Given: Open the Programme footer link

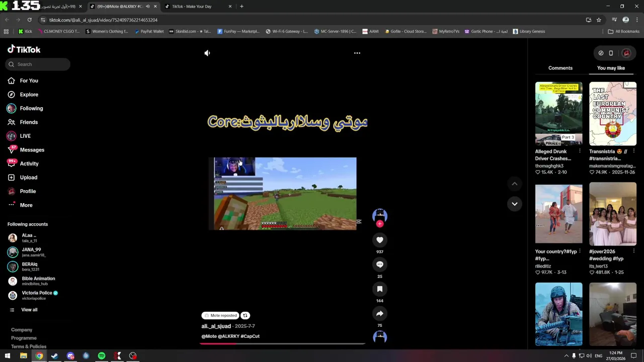Looking at the screenshot, I should point(24,338).
